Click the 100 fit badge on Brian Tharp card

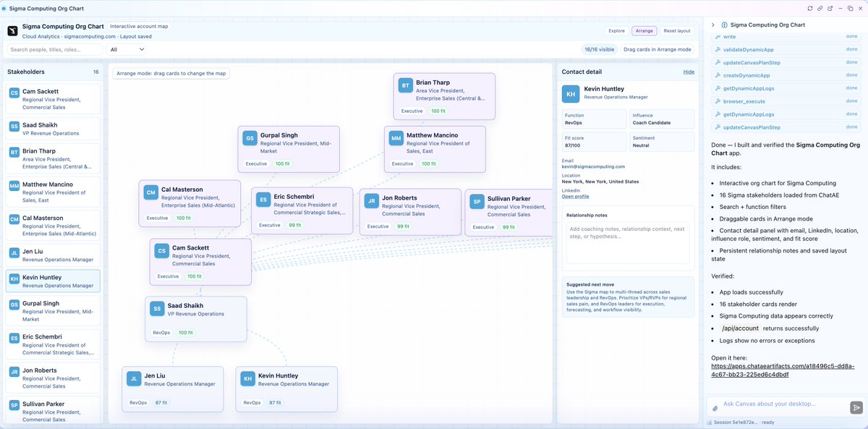tap(438, 111)
